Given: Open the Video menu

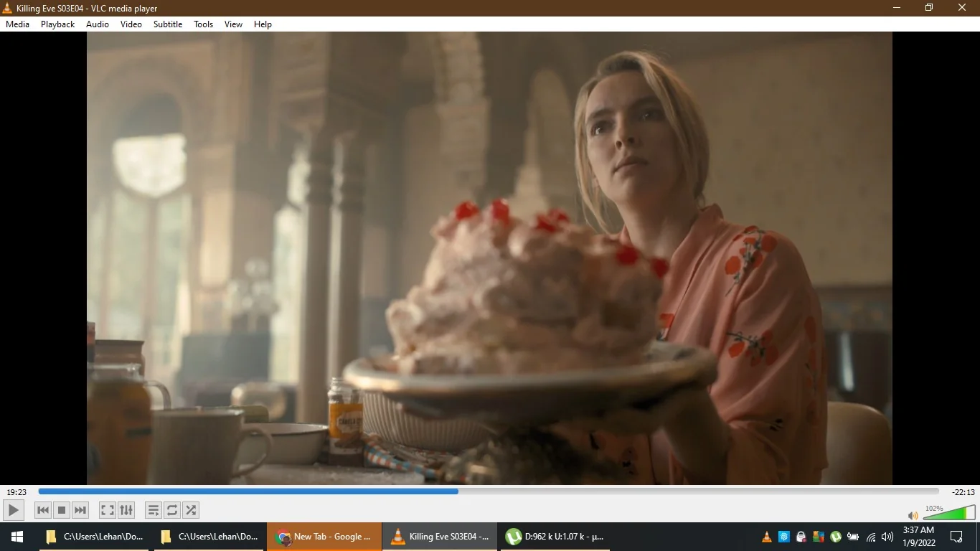Looking at the screenshot, I should coord(131,24).
